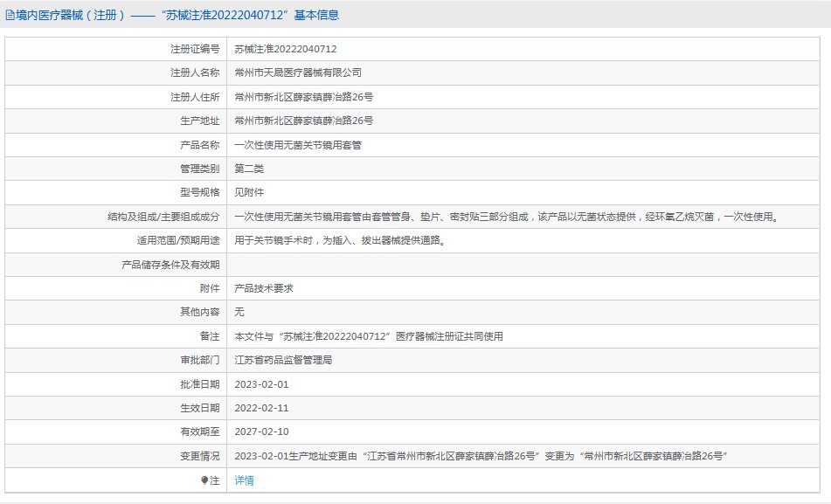Click the 批准日期 row label
The width and height of the screenshot is (831, 504).
[200, 384]
